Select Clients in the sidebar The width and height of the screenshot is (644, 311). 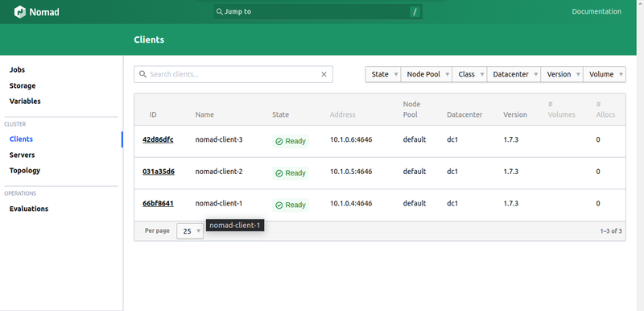[21, 139]
